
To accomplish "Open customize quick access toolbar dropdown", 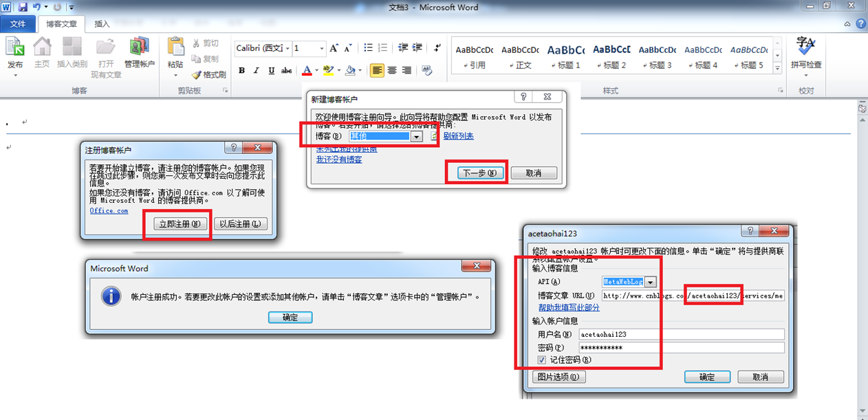I will [x=71, y=8].
